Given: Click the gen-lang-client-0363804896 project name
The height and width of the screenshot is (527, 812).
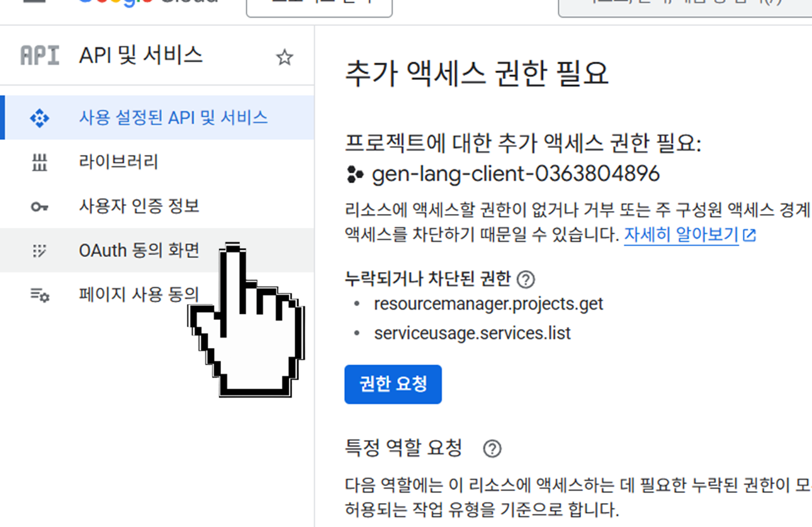Looking at the screenshot, I should pos(516,174).
